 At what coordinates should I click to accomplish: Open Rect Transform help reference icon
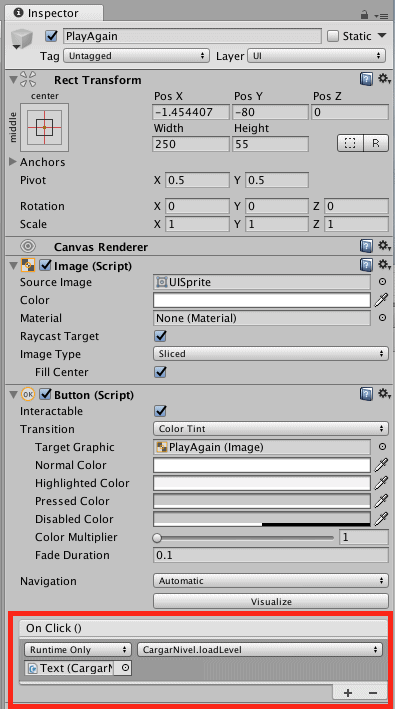tap(366, 80)
